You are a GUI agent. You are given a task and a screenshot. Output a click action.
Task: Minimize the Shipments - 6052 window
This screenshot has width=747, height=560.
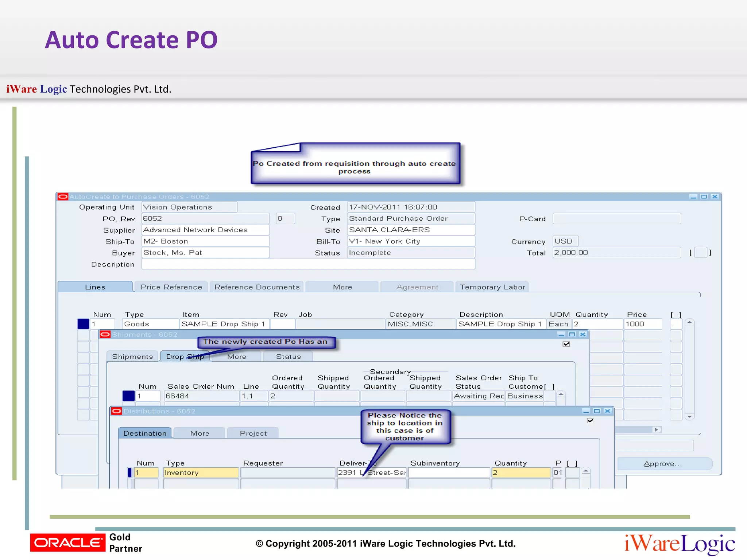pos(561,335)
